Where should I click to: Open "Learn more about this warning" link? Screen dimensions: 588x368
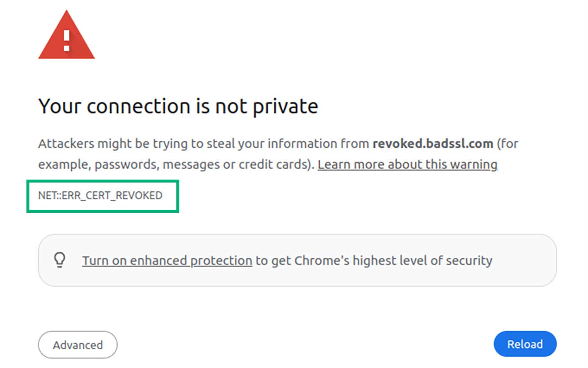(x=407, y=164)
